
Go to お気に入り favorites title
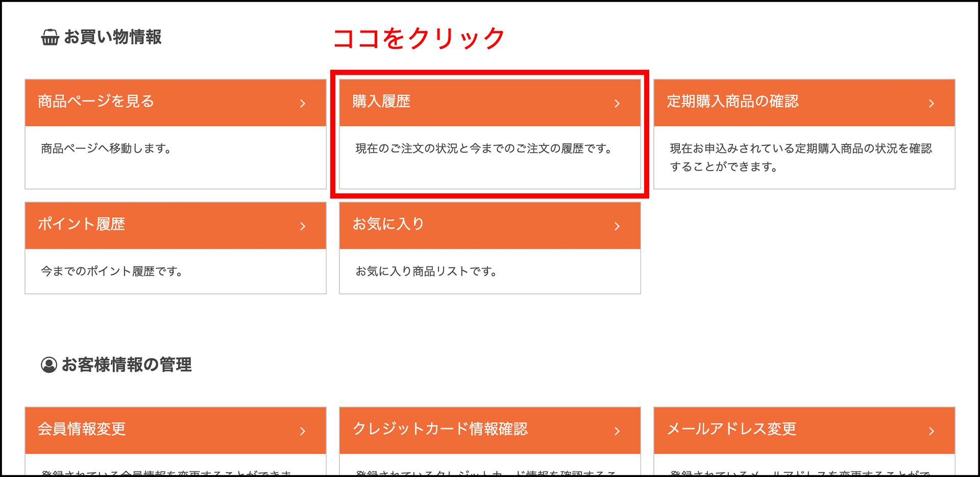pyautogui.click(x=388, y=224)
